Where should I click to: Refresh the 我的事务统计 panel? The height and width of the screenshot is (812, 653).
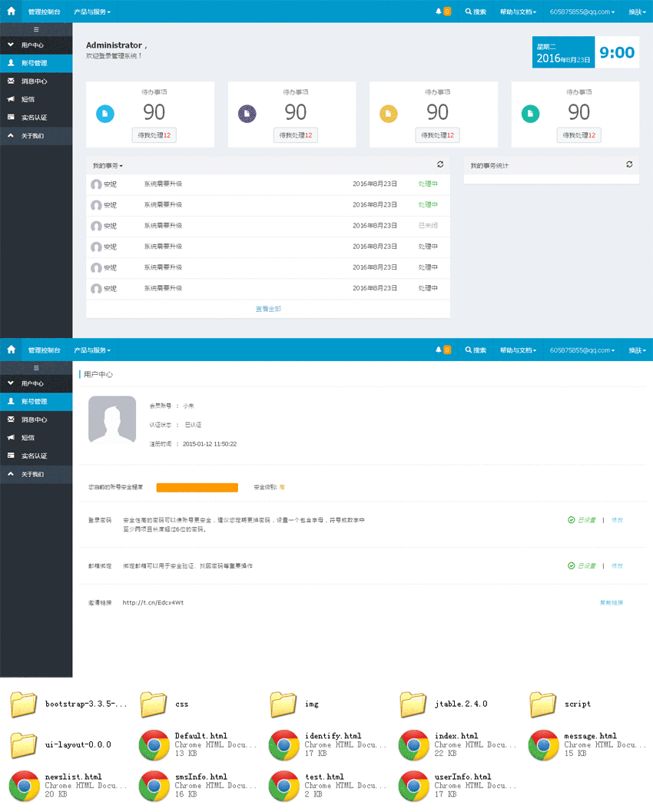tap(629, 164)
